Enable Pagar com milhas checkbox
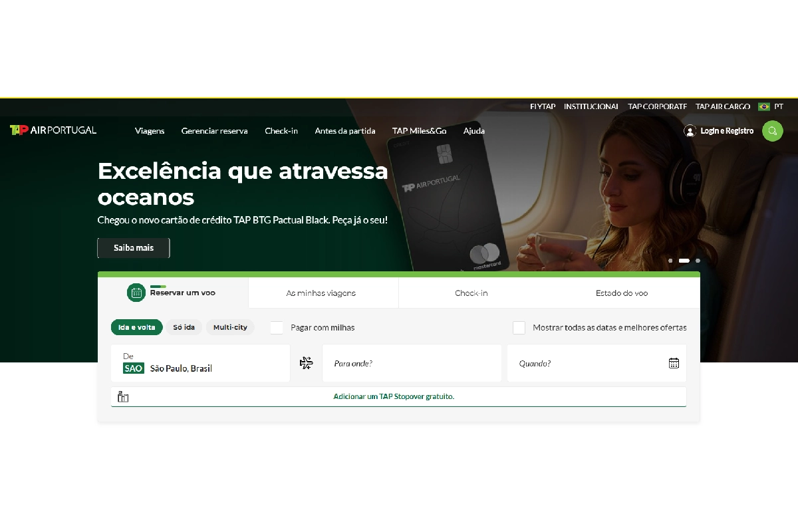 coord(277,327)
